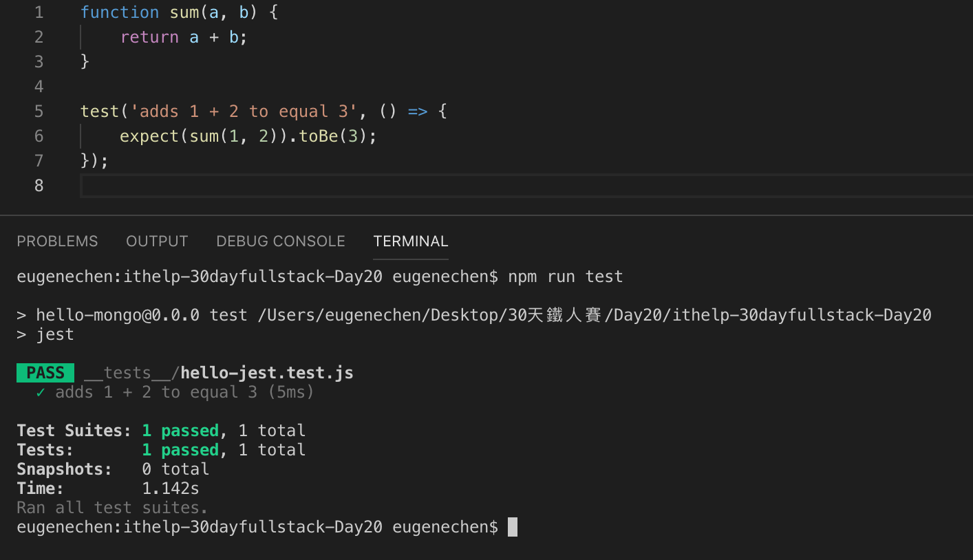Click the green checkmark beside the passed test

point(40,391)
